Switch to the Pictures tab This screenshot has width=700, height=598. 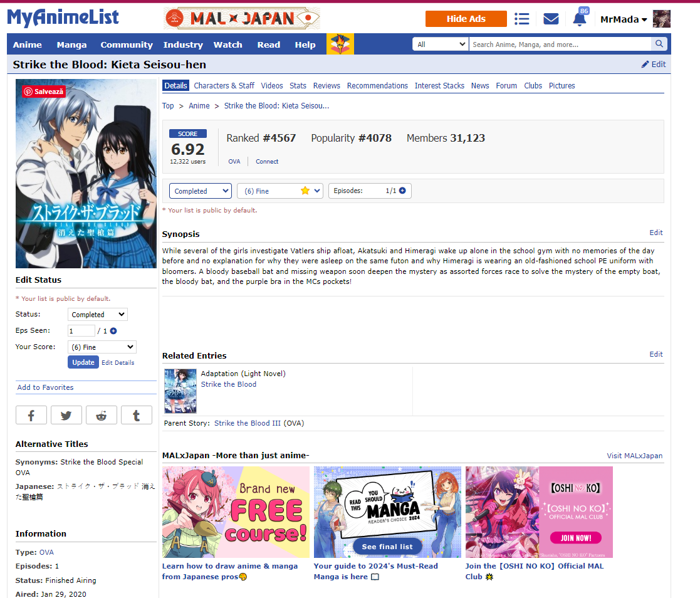coord(562,85)
